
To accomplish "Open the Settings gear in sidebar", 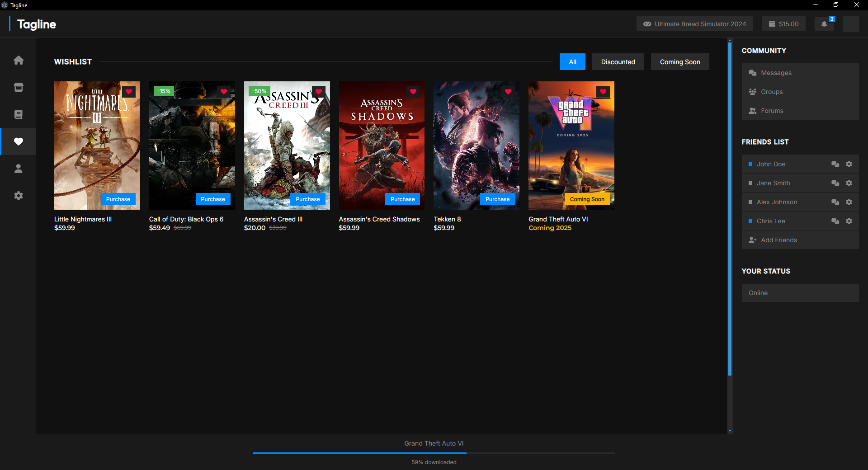I will click(x=18, y=196).
